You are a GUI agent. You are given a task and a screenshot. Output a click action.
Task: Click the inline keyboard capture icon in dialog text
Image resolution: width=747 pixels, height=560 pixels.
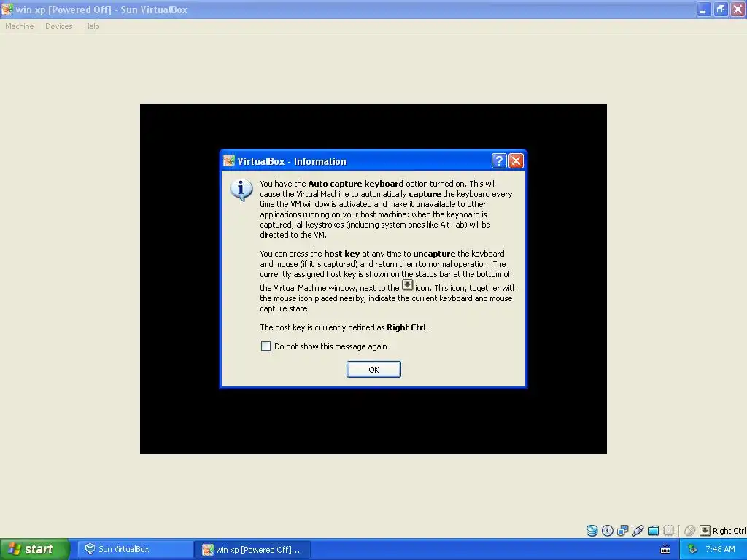point(407,285)
